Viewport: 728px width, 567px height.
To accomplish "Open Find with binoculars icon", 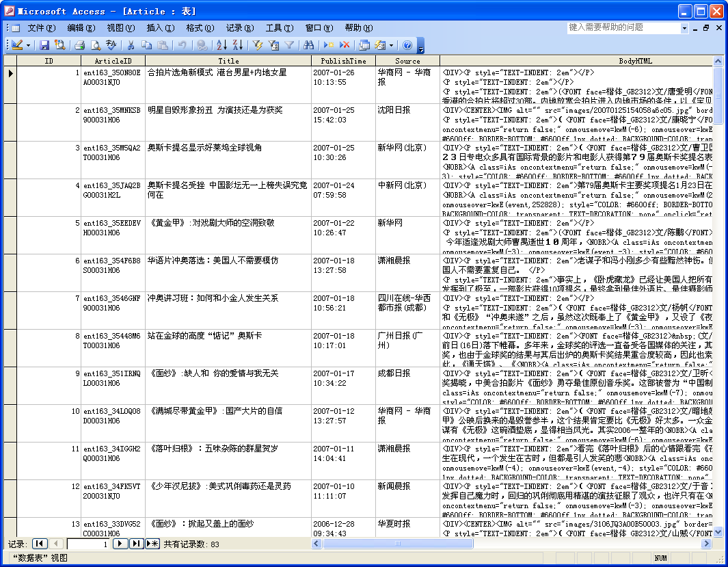I will click(x=308, y=45).
